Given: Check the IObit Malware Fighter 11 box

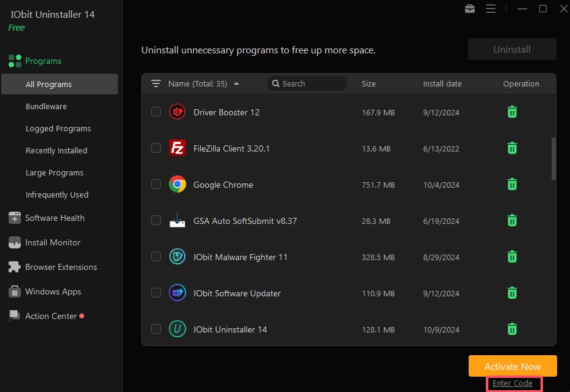Looking at the screenshot, I should tap(156, 256).
